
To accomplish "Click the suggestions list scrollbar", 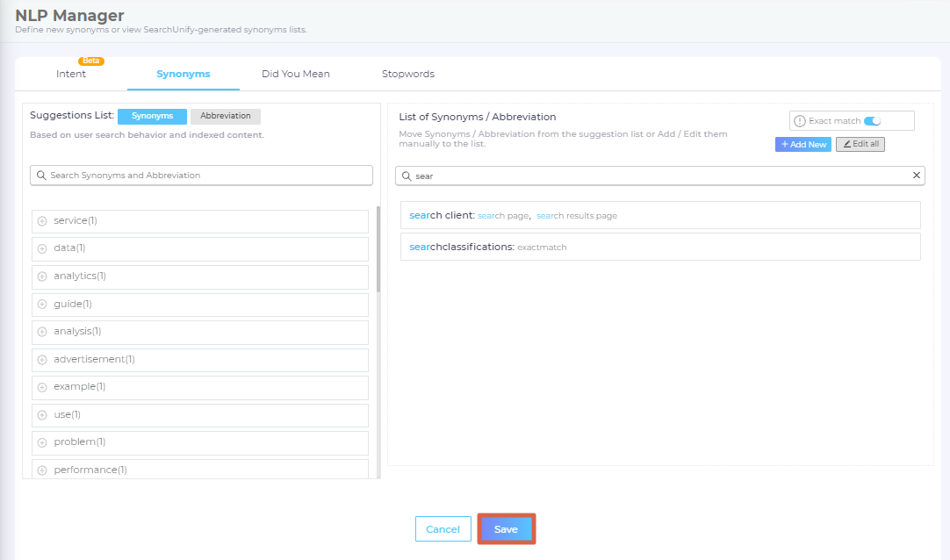I will (378, 249).
